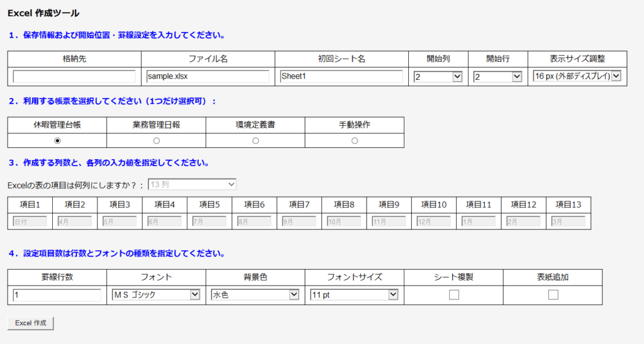
Task: Click the 項目1 field showing 日付
Action: click(x=30, y=221)
